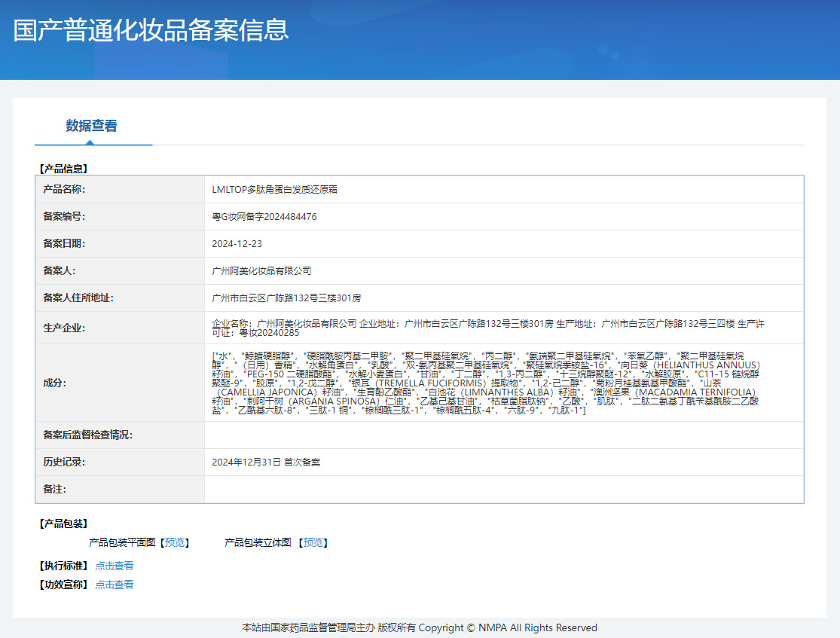
Task: Click the filing number 粤G妆网备字2024484476
Action: (264, 216)
